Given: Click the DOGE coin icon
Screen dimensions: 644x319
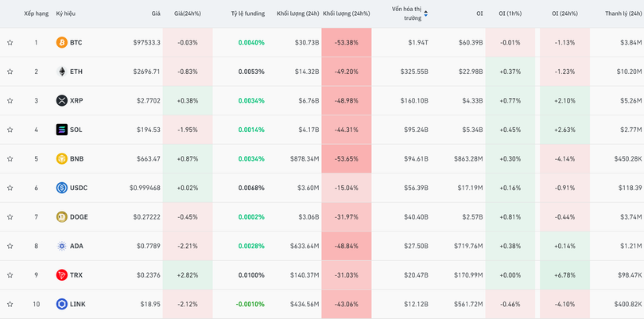Looking at the screenshot, I should [x=61, y=216].
